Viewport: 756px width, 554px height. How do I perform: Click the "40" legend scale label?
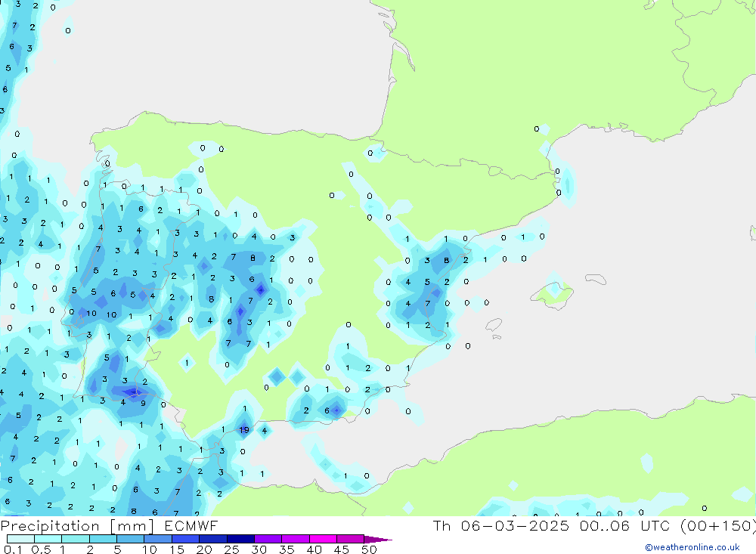click(x=314, y=549)
